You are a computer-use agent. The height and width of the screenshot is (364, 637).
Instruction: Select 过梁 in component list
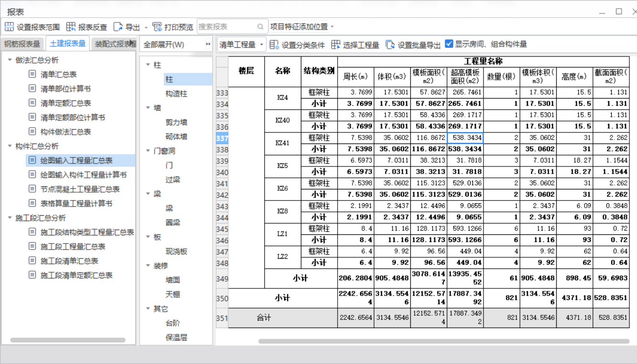pyautogui.click(x=173, y=180)
